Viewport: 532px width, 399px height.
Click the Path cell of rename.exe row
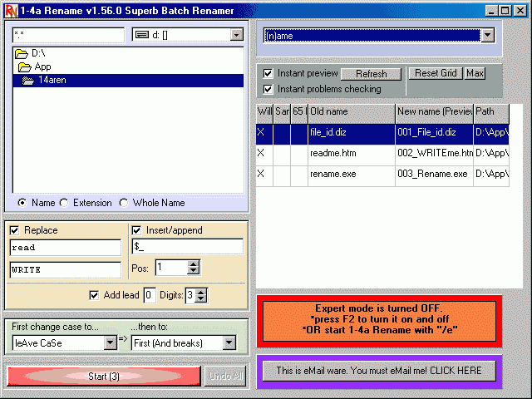coord(491,176)
